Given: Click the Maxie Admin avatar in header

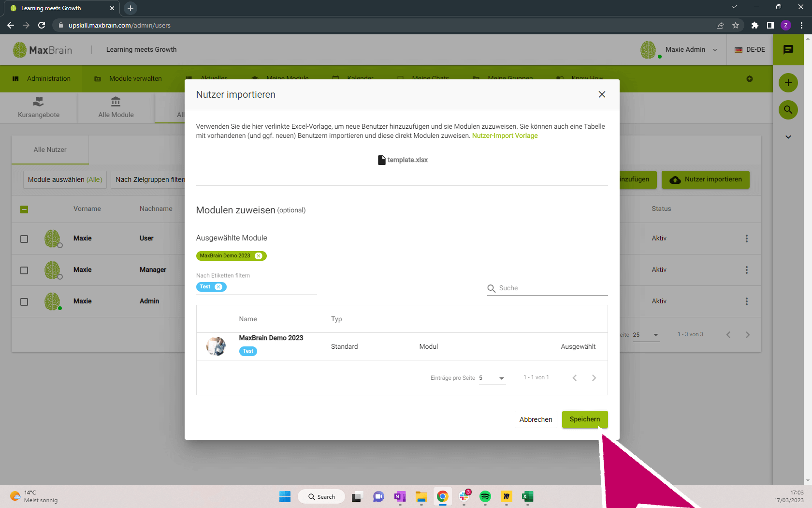Looking at the screenshot, I should pyautogui.click(x=648, y=50).
